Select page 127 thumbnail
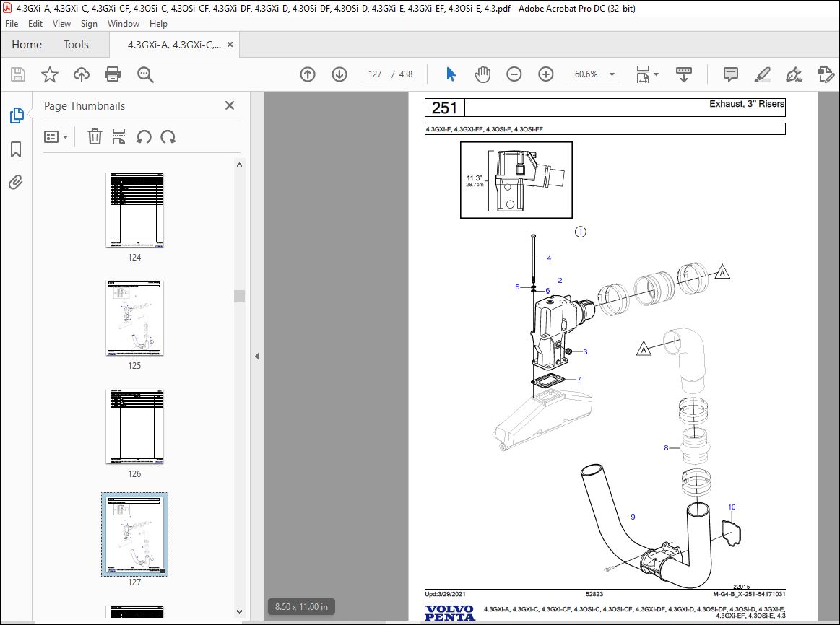This screenshot has height=625, width=840. [x=135, y=535]
